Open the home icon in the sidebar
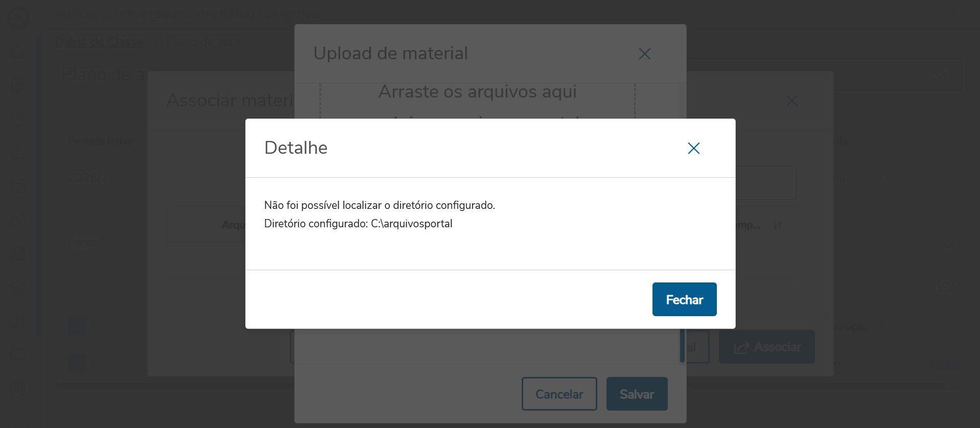This screenshot has width=980, height=428. tap(18, 51)
